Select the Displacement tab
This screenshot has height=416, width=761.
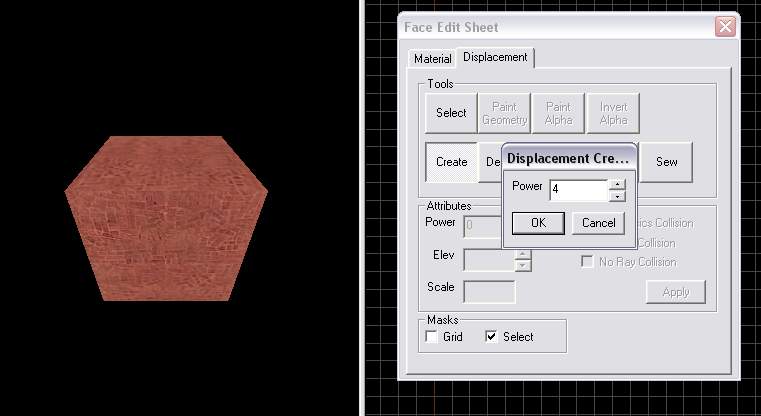(495, 58)
